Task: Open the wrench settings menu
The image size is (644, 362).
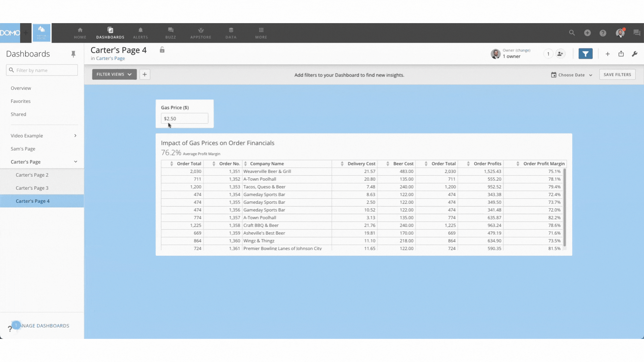Action: (x=634, y=54)
